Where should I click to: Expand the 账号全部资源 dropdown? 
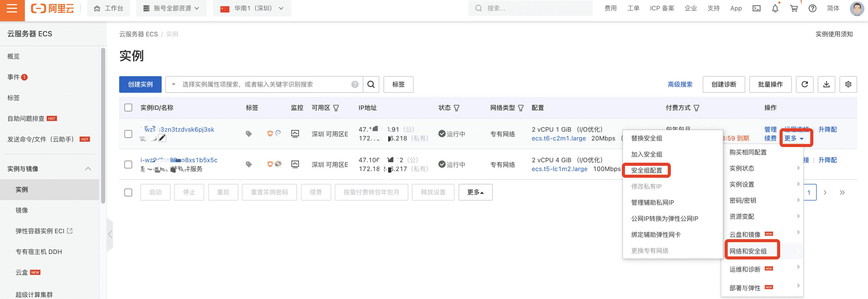coord(171,9)
